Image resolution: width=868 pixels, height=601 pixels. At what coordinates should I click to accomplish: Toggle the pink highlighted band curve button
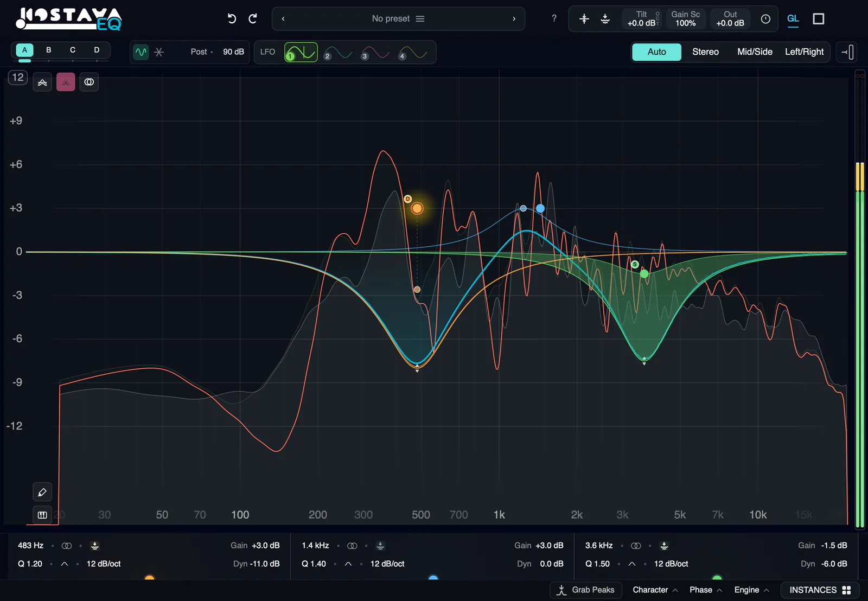tap(66, 82)
